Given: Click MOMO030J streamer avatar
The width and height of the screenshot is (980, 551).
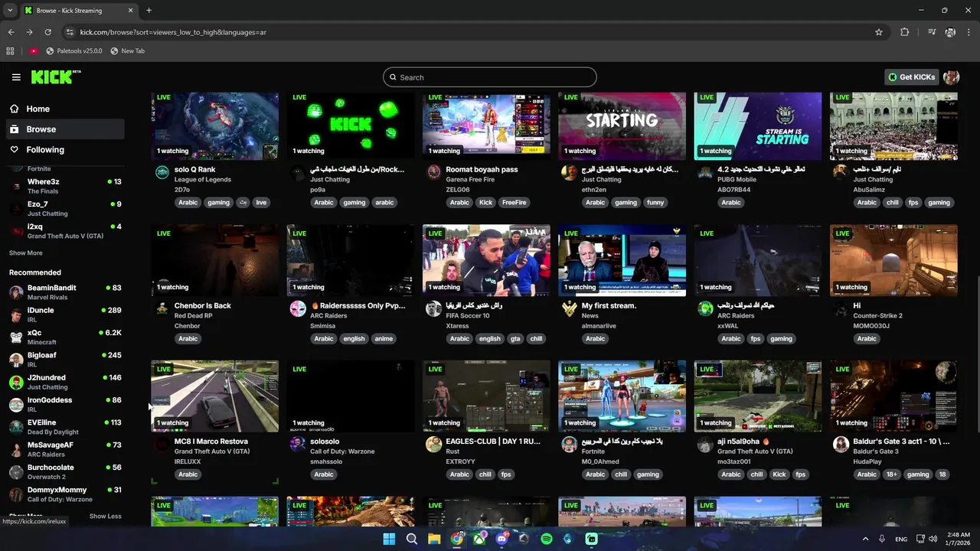Looking at the screenshot, I should (x=841, y=308).
